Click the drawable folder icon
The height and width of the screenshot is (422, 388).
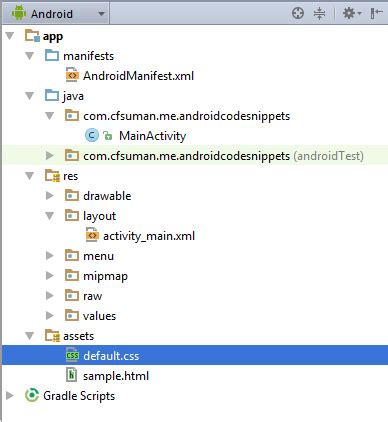pyautogui.click(x=72, y=195)
